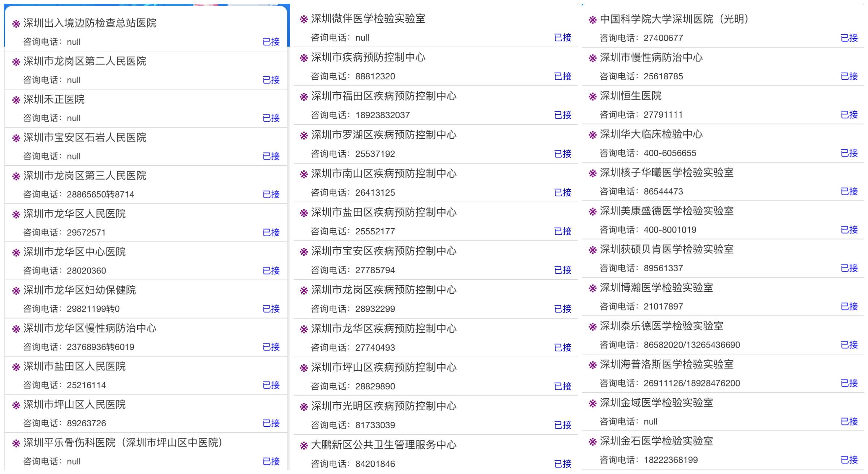Click the asterisk icon beside 中国科学院大学深圳医院（光明）
The image size is (868, 474).
tap(592, 20)
